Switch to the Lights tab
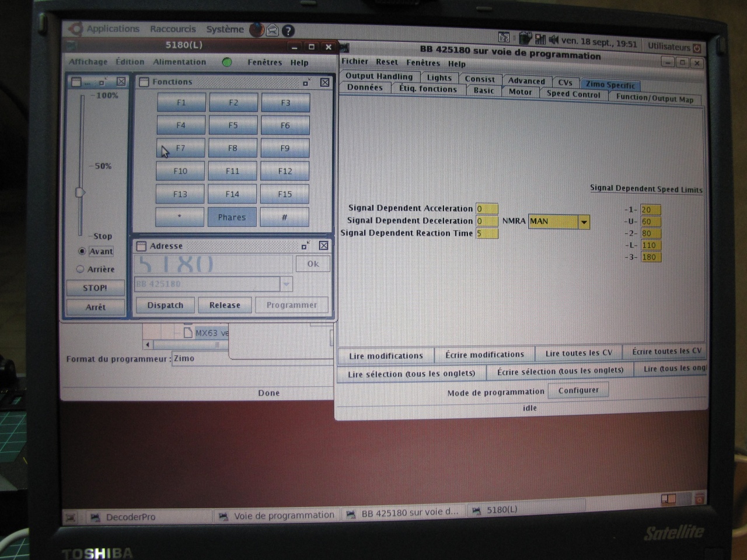 (439, 78)
